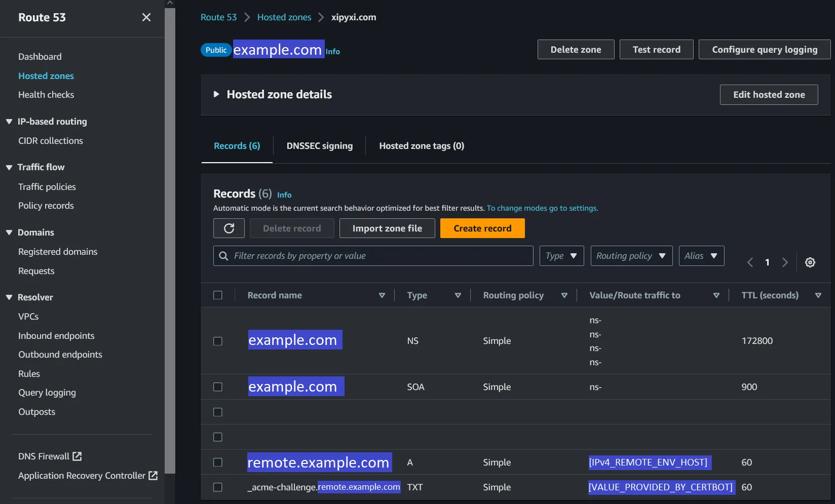Click Edit hosted zone button
This screenshot has width=835, height=504.
pos(769,95)
